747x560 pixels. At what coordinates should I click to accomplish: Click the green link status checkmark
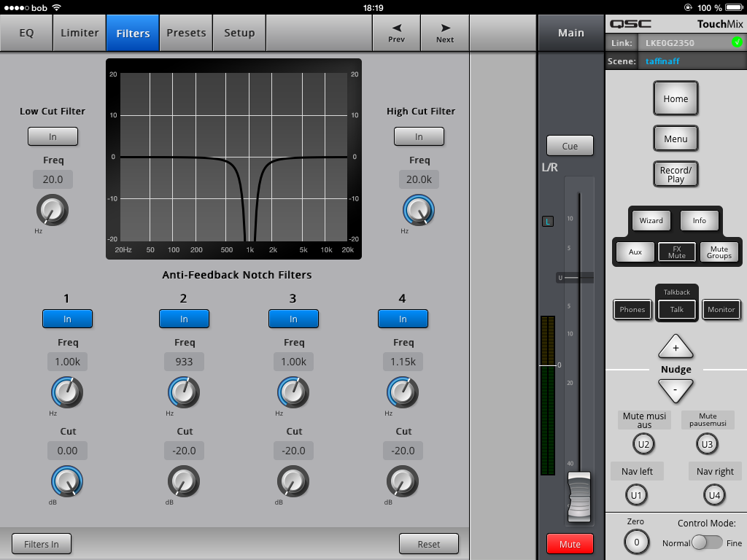point(737,42)
